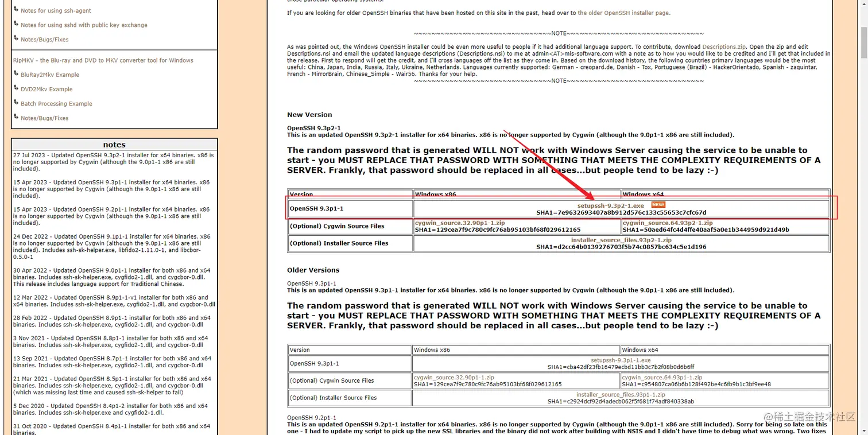Viewport: 868px width, 435px height.
Task: Open the BluRay2Mkv Example page
Action: 50,75
